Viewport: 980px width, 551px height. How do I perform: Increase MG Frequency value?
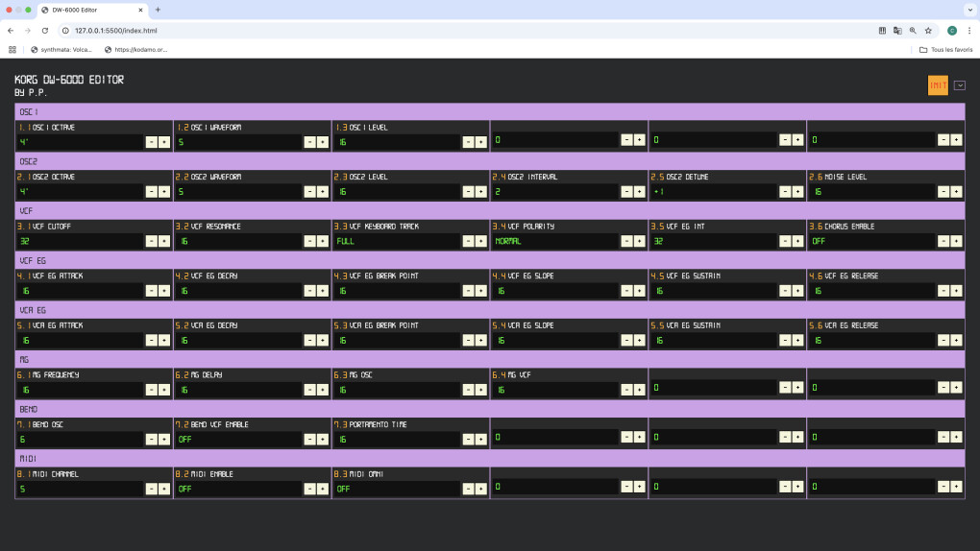164,390
